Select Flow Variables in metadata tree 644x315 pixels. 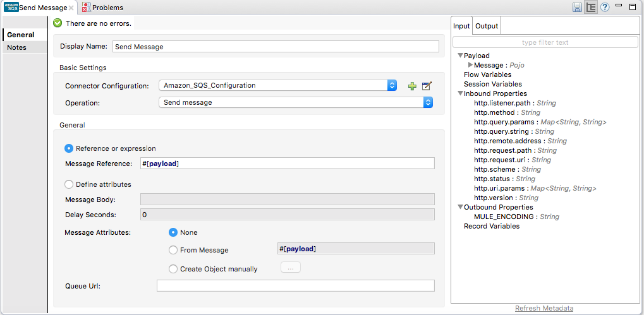click(487, 74)
